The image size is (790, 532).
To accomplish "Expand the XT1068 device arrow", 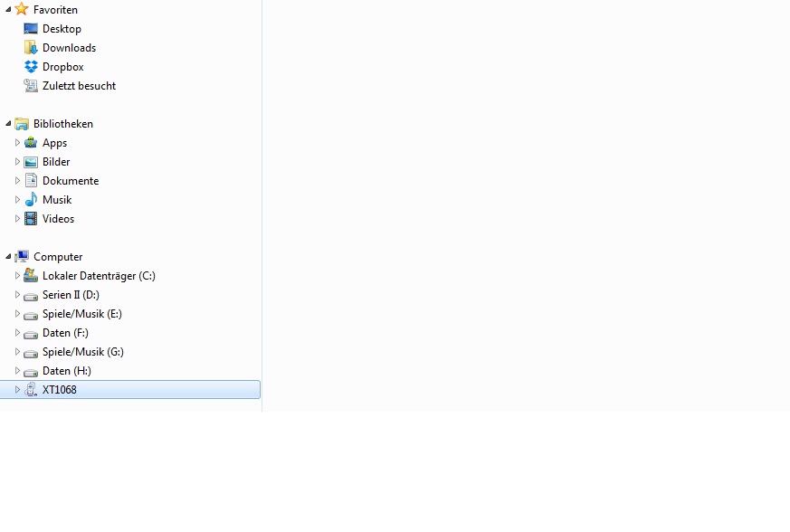I will [17, 389].
